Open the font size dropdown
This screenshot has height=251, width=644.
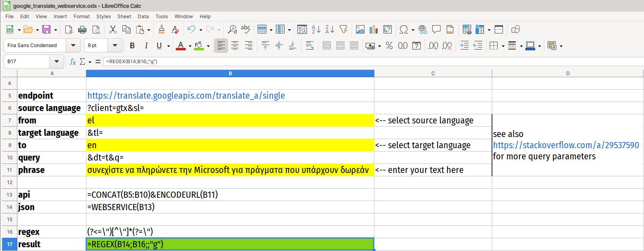point(115,45)
